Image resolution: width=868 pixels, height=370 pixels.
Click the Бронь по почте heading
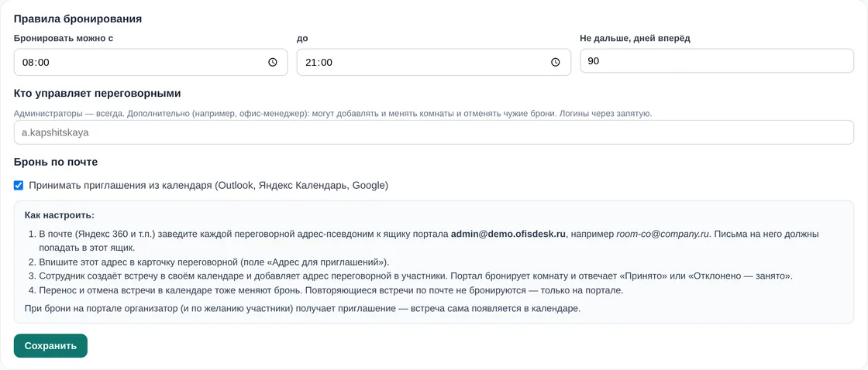click(56, 162)
